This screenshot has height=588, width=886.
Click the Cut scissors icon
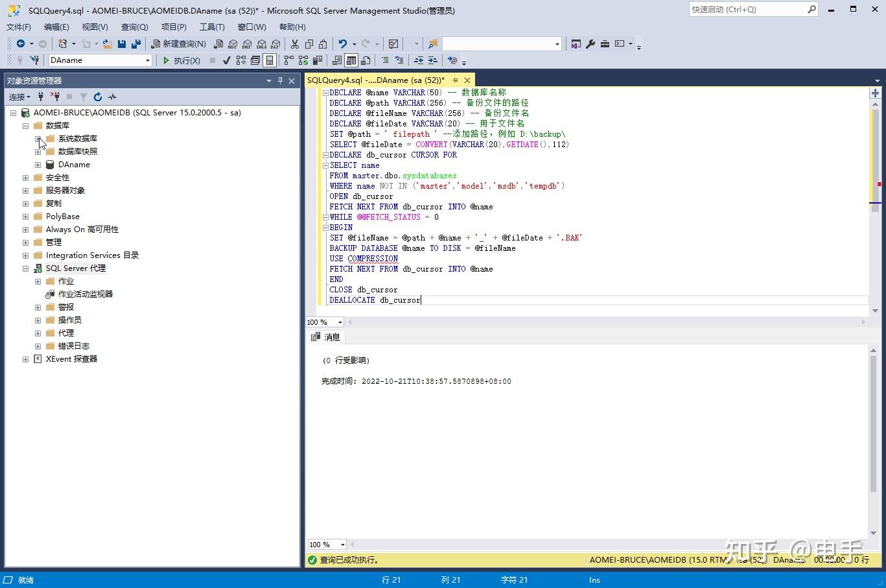coord(295,43)
